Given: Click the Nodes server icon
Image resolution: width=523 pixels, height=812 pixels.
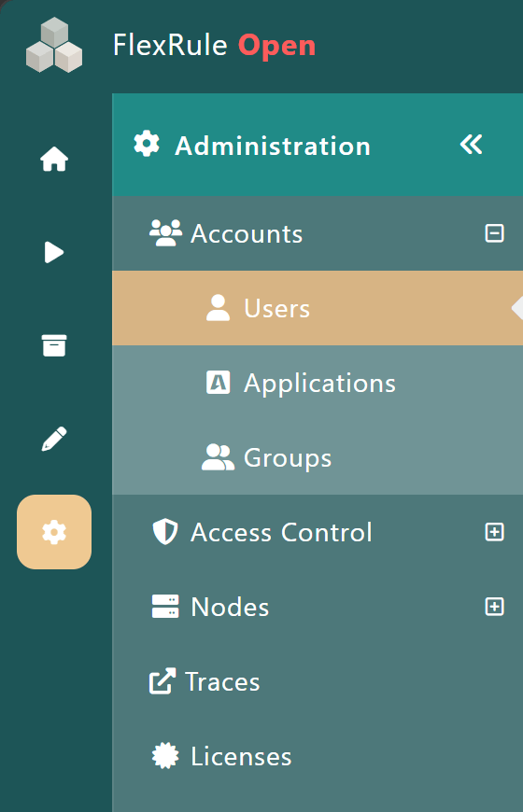Looking at the screenshot, I should [165, 607].
